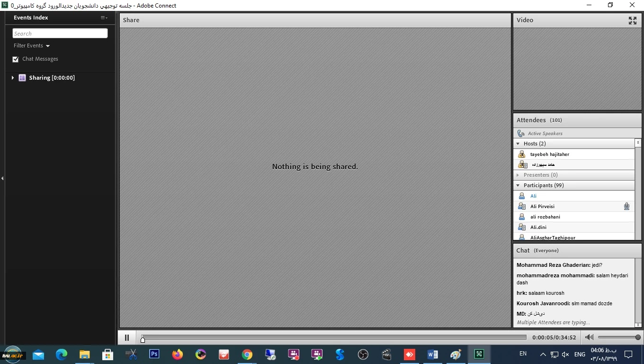Select participant ali rozbahani

tap(545, 217)
